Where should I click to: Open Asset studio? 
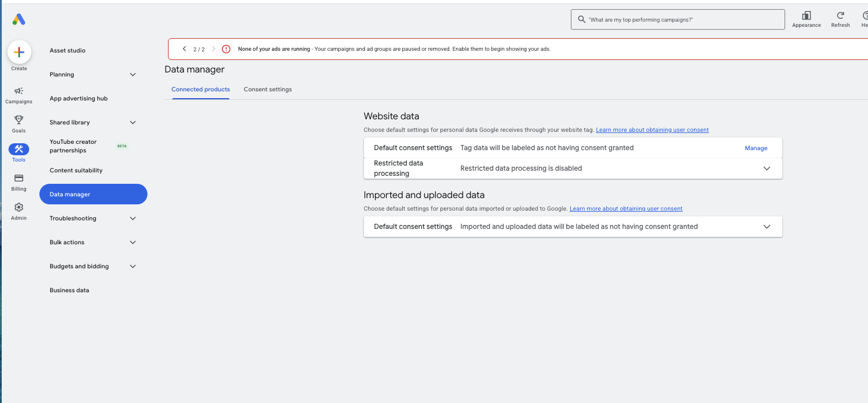67,51
